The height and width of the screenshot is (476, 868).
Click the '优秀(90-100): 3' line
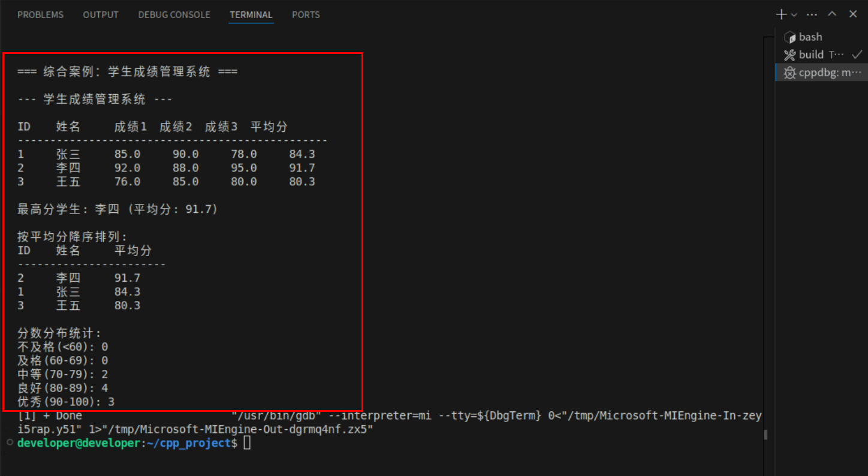(66, 402)
